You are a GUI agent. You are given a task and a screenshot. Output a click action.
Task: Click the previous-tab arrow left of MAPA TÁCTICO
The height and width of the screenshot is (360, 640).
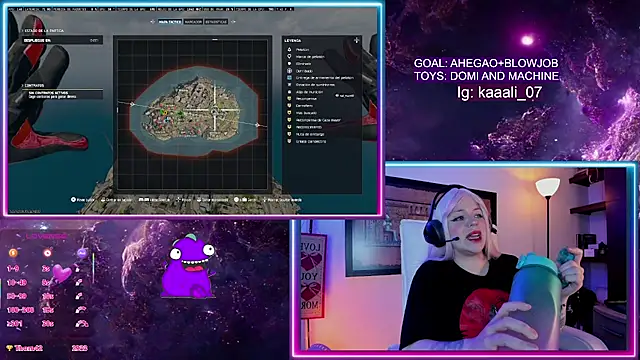click(153, 22)
